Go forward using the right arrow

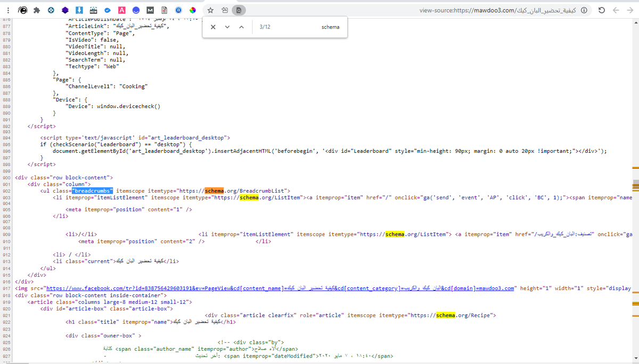coord(630,10)
